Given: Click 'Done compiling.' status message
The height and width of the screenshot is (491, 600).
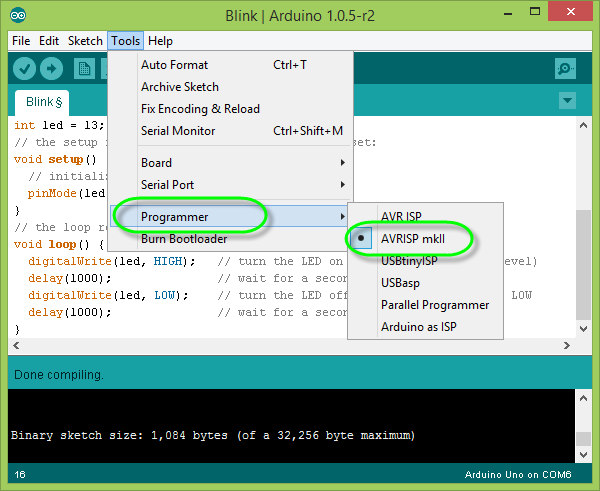Looking at the screenshot, I should [59, 375].
